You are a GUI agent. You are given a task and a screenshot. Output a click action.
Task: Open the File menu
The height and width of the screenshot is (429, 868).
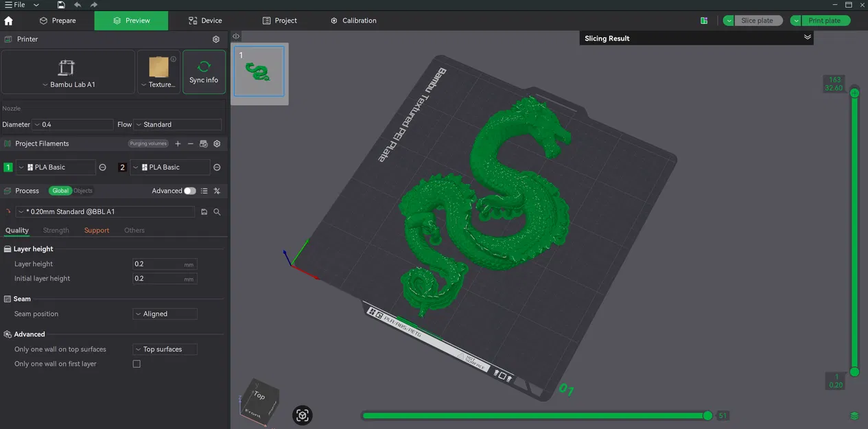point(15,5)
